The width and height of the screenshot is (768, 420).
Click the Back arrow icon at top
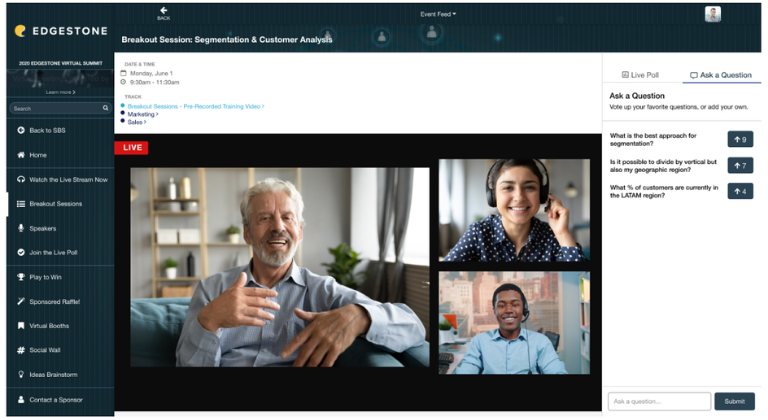(x=163, y=10)
